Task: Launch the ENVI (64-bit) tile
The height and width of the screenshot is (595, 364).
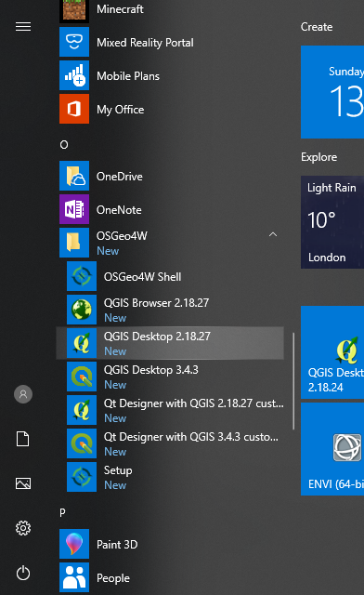Action: tap(332, 449)
